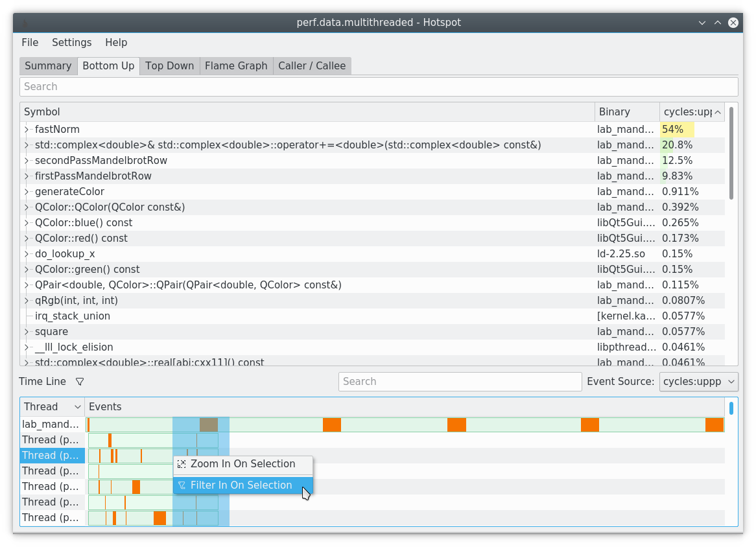756x547 pixels.
Task: Open the Settings menu
Action: pos(71,43)
